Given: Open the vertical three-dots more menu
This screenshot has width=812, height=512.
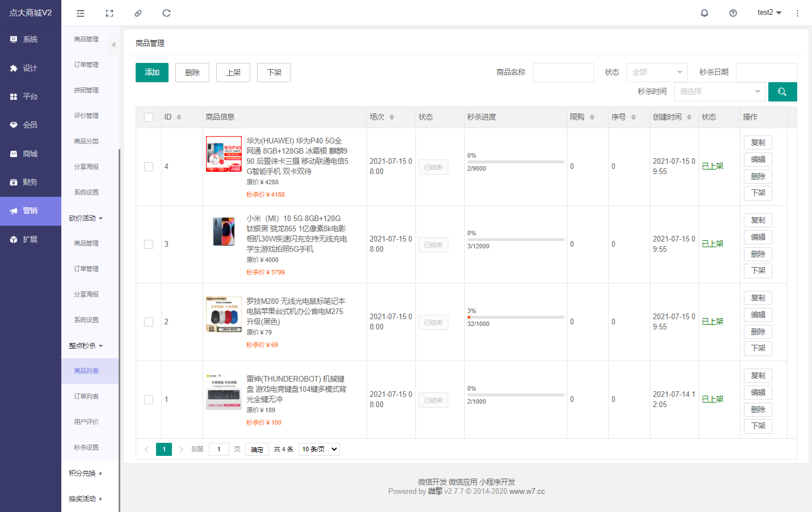Looking at the screenshot, I should point(797,13).
